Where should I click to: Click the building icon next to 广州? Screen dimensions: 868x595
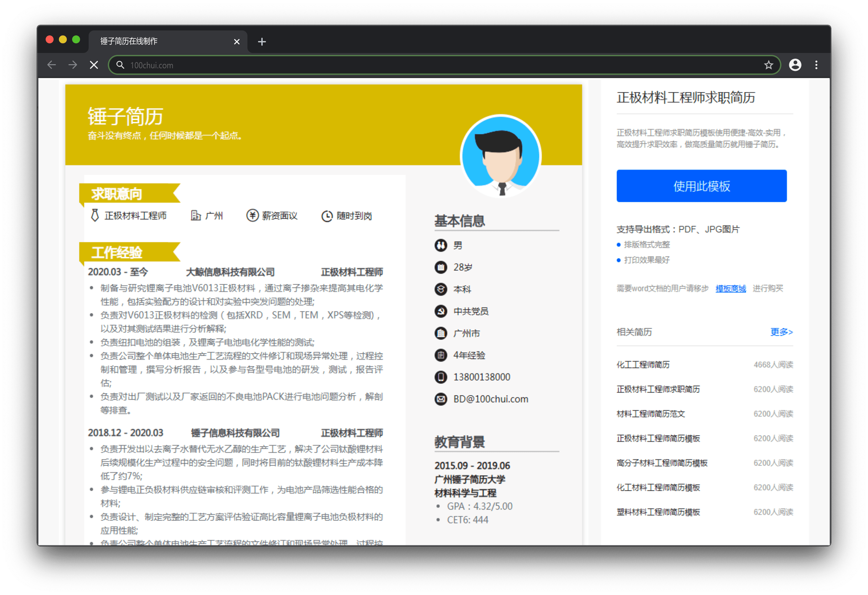click(196, 215)
